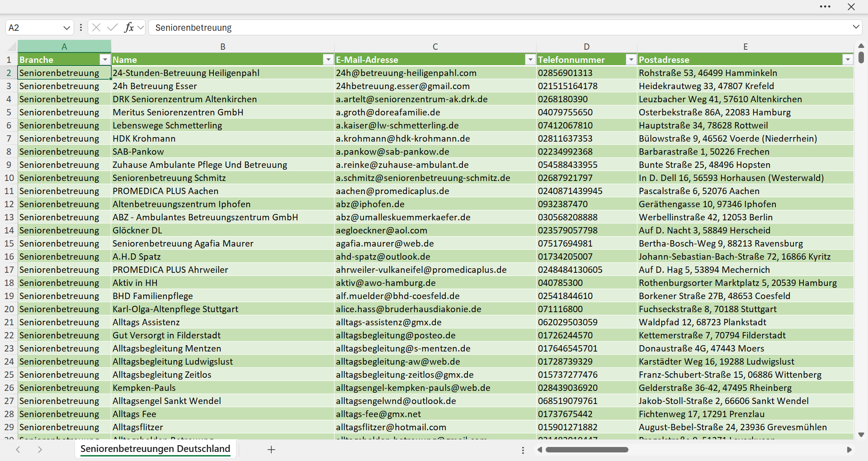Confirm the formula bar entry checkmark
868x461 pixels.
point(113,28)
